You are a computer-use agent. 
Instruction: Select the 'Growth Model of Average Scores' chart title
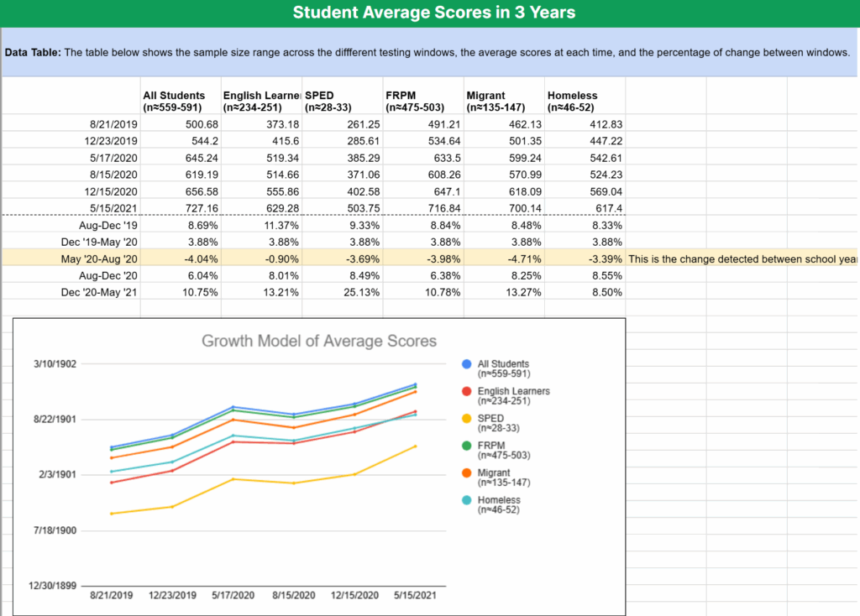tap(319, 341)
